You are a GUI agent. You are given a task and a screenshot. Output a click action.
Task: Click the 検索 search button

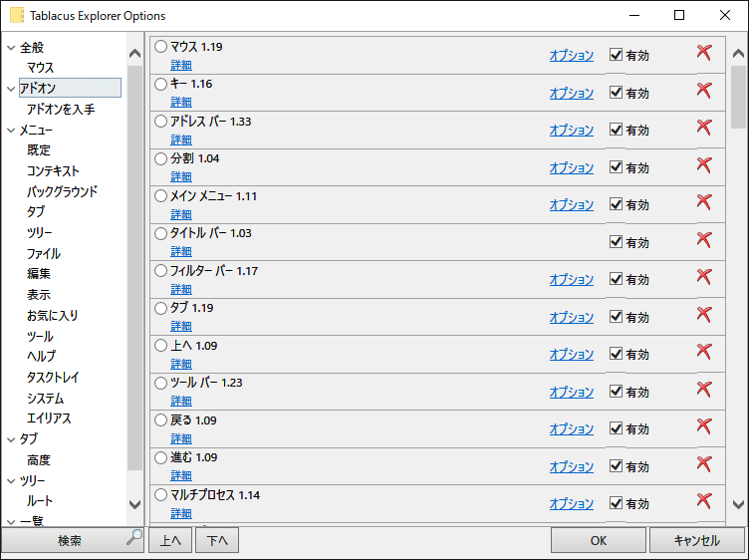[x=72, y=540]
